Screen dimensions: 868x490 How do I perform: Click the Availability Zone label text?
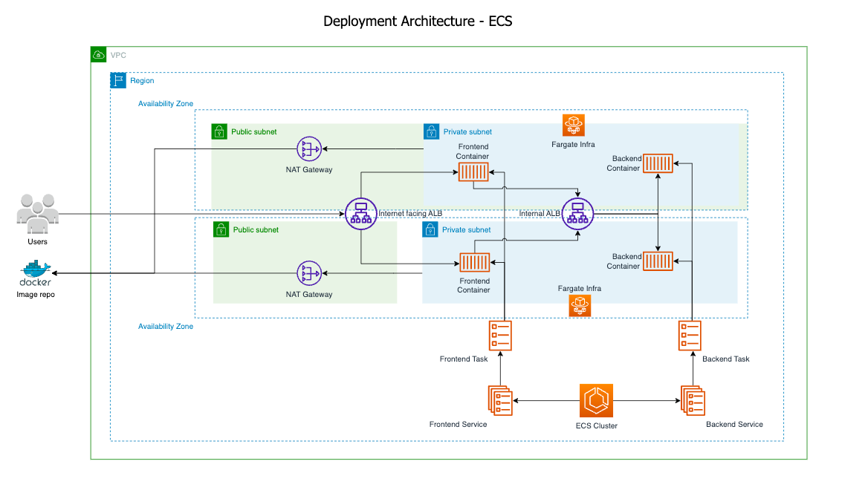(x=165, y=103)
